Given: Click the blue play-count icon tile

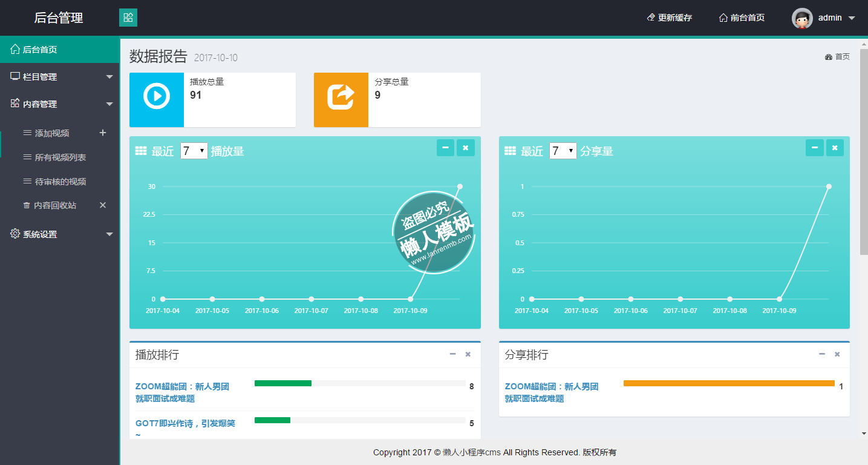Looking at the screenshot, I should tap(157, 100).
